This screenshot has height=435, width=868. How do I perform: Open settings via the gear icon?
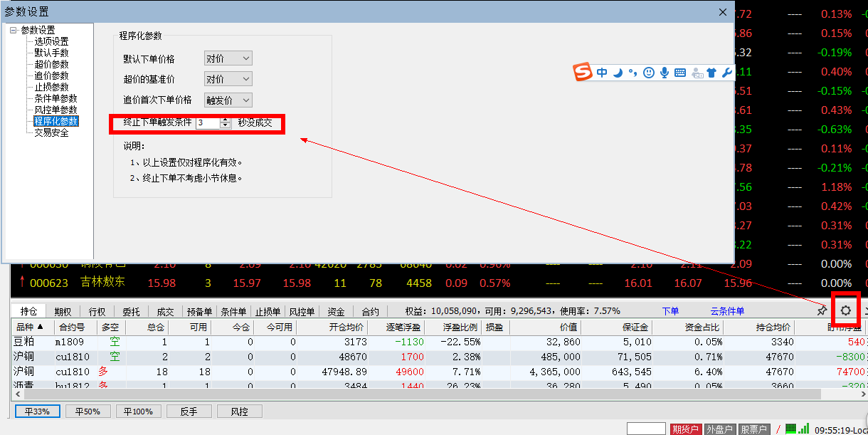[x=845, y=310]
